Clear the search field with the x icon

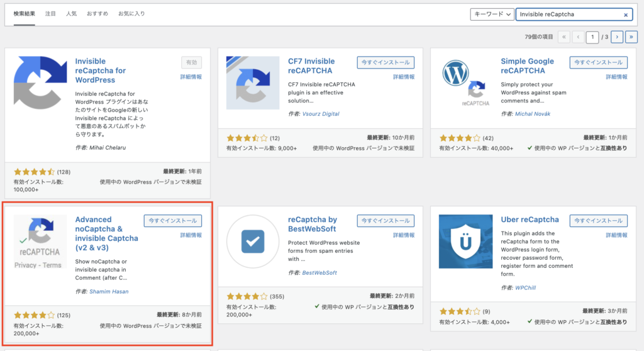tap(626, 15)
